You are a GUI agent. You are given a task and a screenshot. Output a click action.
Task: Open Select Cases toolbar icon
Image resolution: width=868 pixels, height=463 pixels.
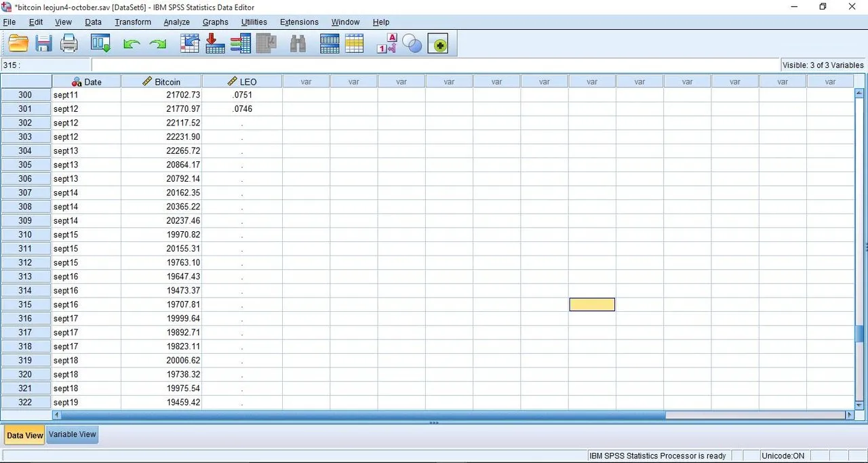click(355, 44)
